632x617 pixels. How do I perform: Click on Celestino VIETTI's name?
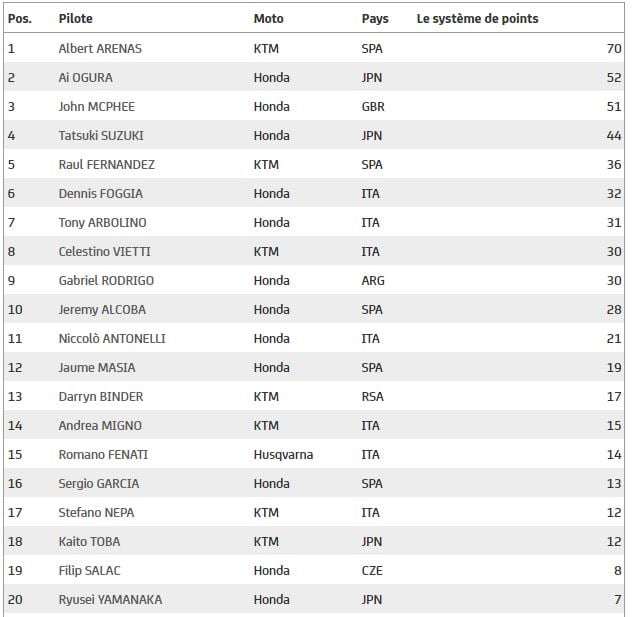coord(104,251)
